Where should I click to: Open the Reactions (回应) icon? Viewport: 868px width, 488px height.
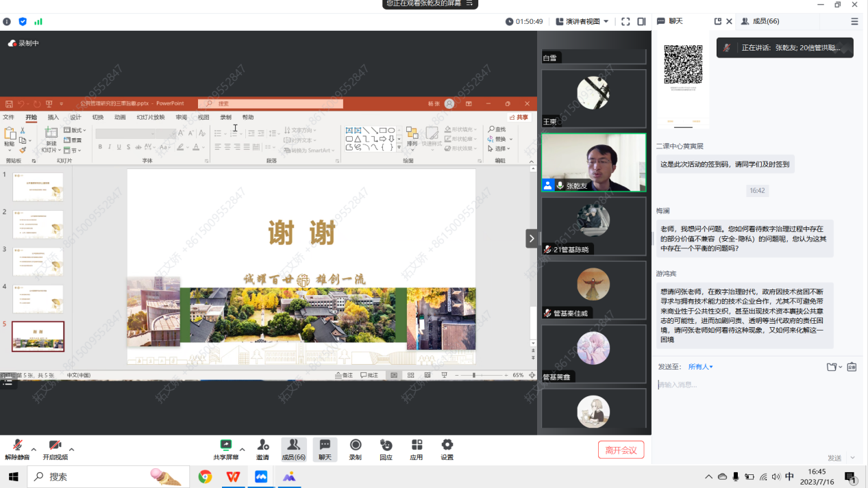[386, 446]
